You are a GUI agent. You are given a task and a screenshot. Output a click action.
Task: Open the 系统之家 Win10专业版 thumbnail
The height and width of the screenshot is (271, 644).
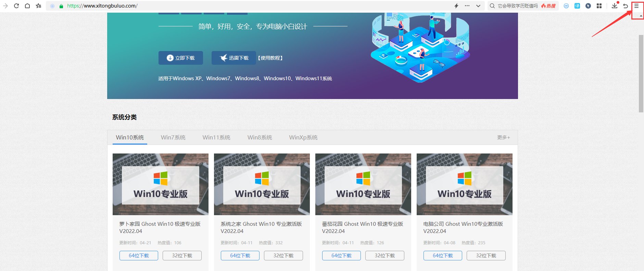coord(262,184)
